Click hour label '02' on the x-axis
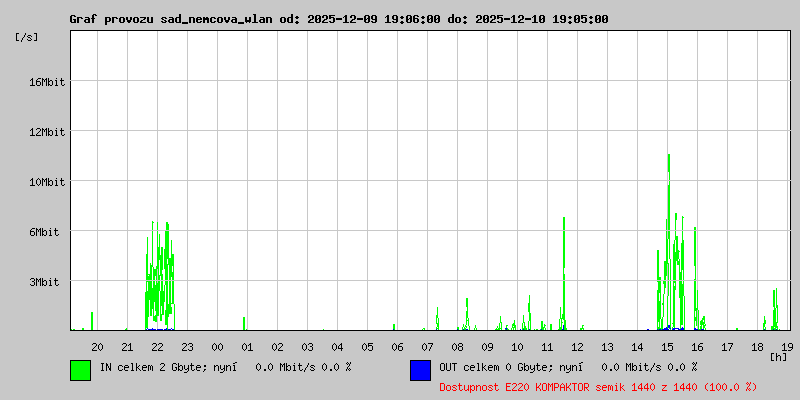The width and height of the screenshot is (800, 400). 278,347
